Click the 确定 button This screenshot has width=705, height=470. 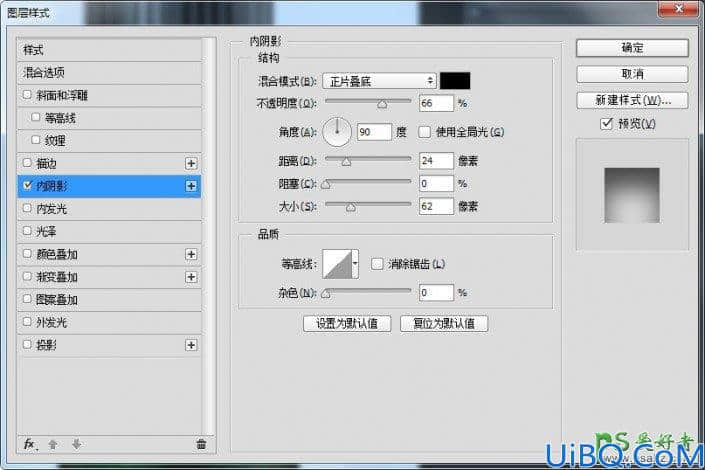click(632, 48)
